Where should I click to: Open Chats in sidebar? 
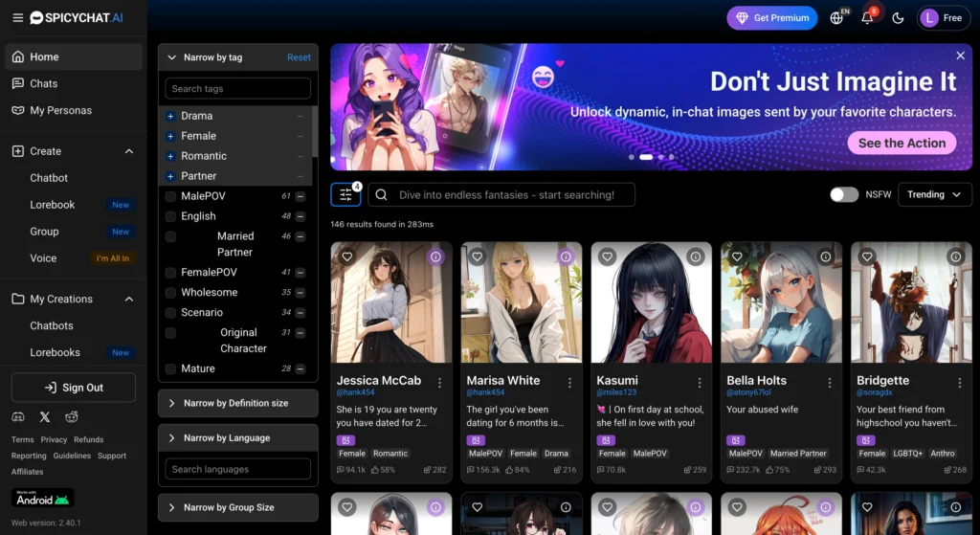click(x=73, y=84)
